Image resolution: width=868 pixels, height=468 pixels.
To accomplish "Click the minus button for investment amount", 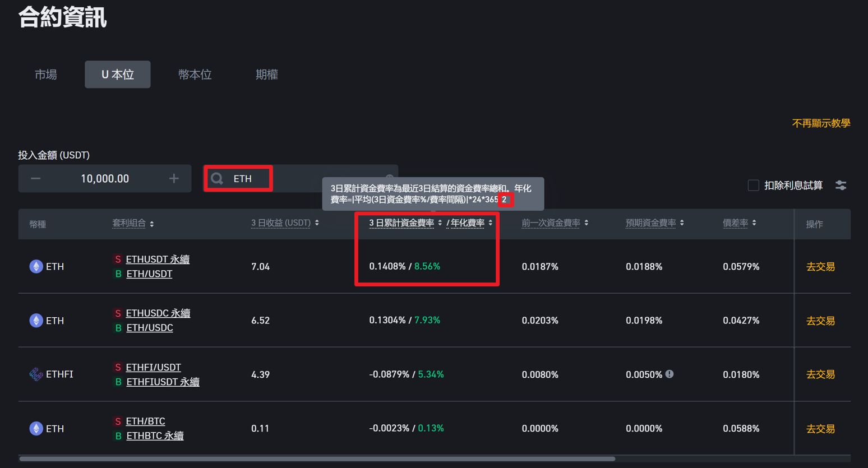I will tap(36, 179).
